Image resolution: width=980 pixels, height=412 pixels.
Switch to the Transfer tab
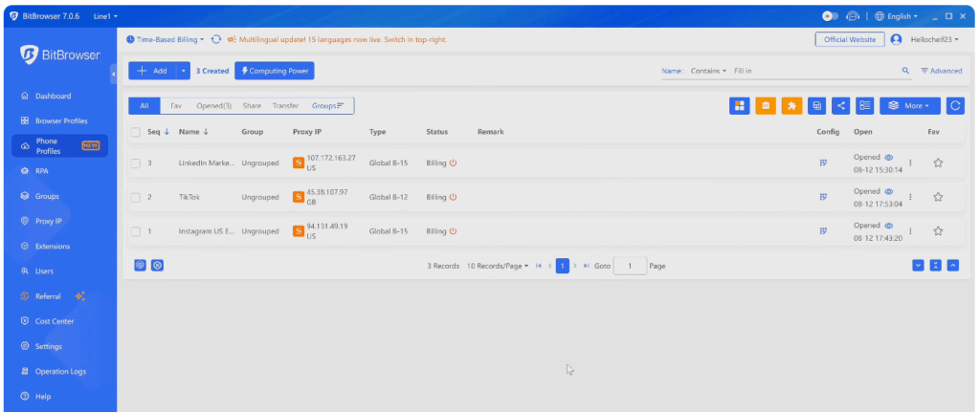[285, 106]
